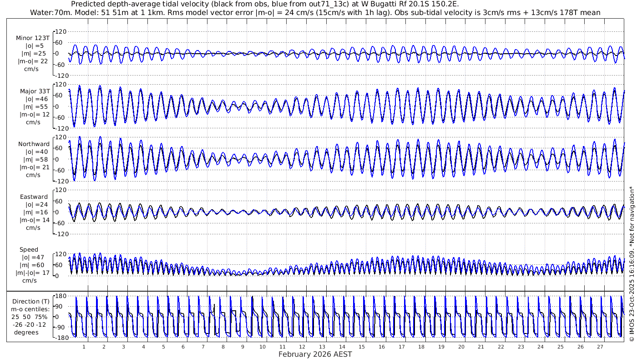Viewport: 637px width, 364px height.
Task: Click the m-o centiles text
Action: tap(31, 309)
